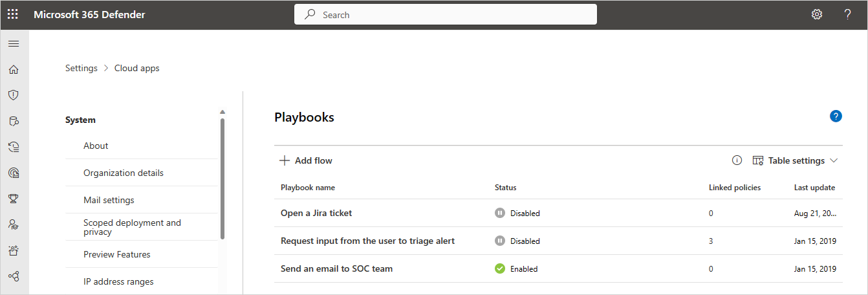Viewport: 868px width, 295px height.
Task: Select IP address ranges menu item
Action: [x=118, y=281]
